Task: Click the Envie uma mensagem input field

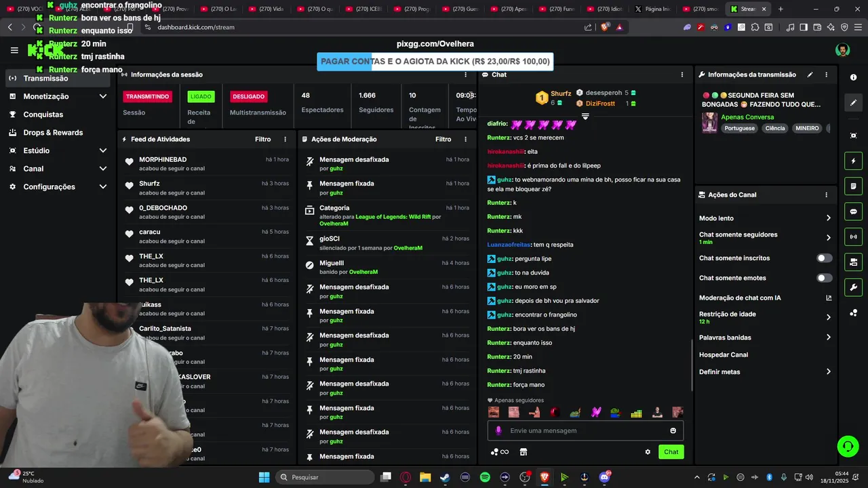Action: pyautogui.click(x=585, y=430)
